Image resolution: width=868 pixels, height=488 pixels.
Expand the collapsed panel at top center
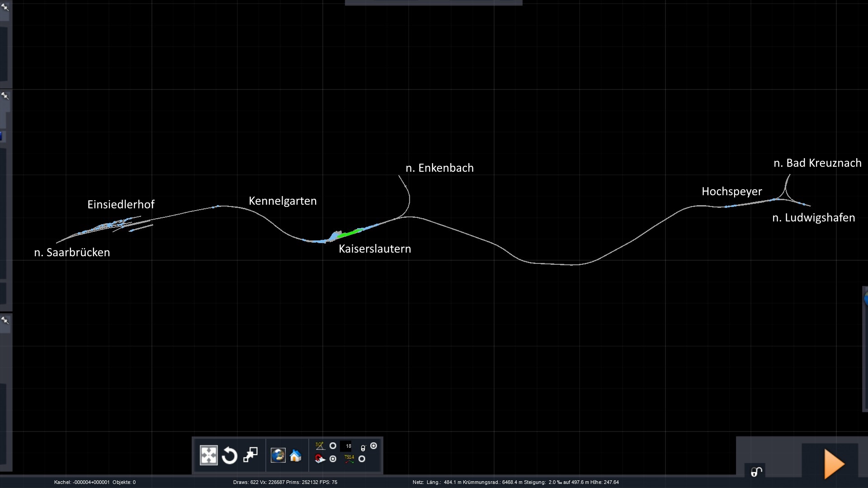(434, 3)
